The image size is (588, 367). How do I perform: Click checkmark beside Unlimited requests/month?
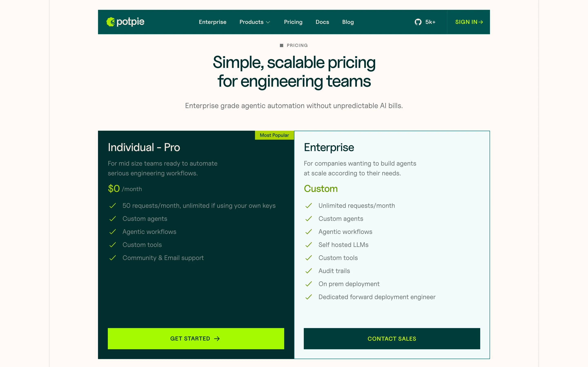pyautogui.click(x=308, y=206)
